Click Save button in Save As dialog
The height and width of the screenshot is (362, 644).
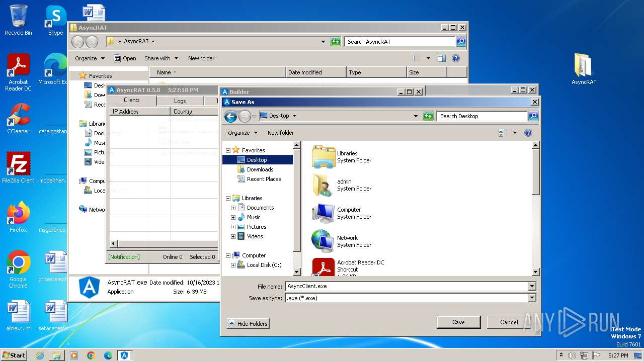(x=458, y=322)
